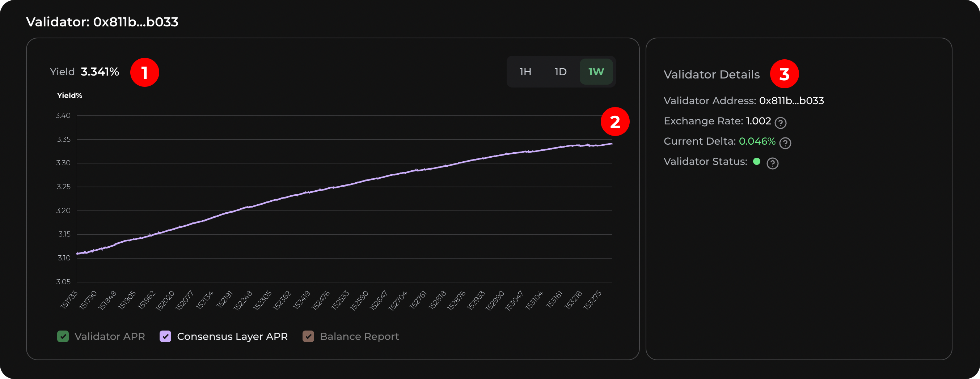Screen dimensions: 980x379
Task: Click the 152990 x-axis label
Action: point(495,301)
